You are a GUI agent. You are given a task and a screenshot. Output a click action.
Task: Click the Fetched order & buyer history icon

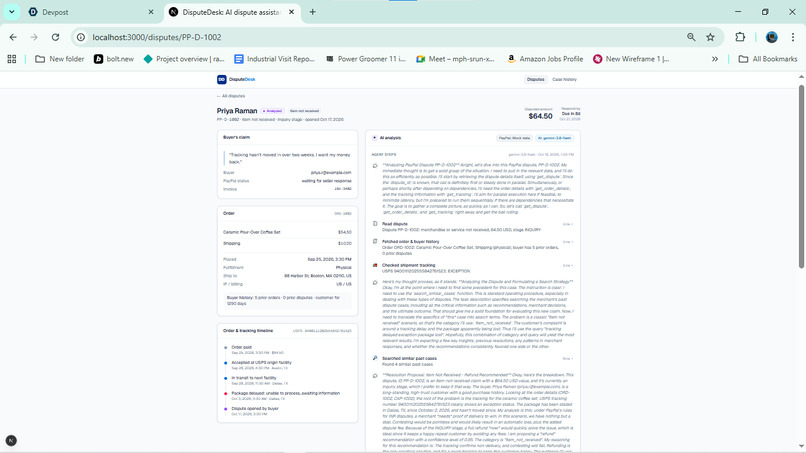375,241
